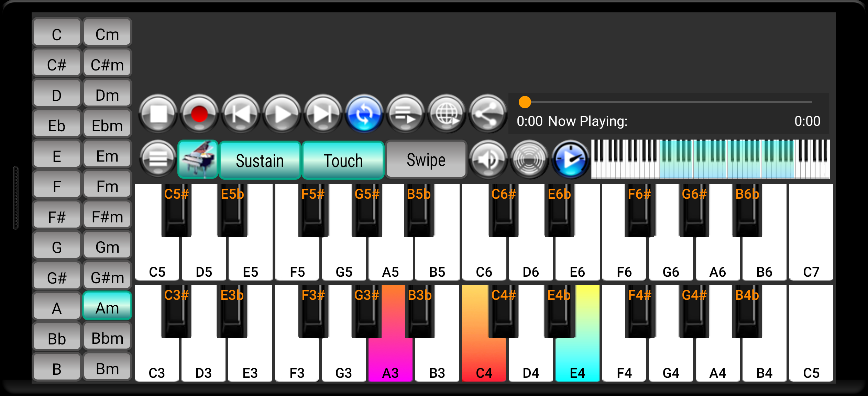Click the Share icon button
Viewport: 868px width, 396px height.
(x=488, y=114)
